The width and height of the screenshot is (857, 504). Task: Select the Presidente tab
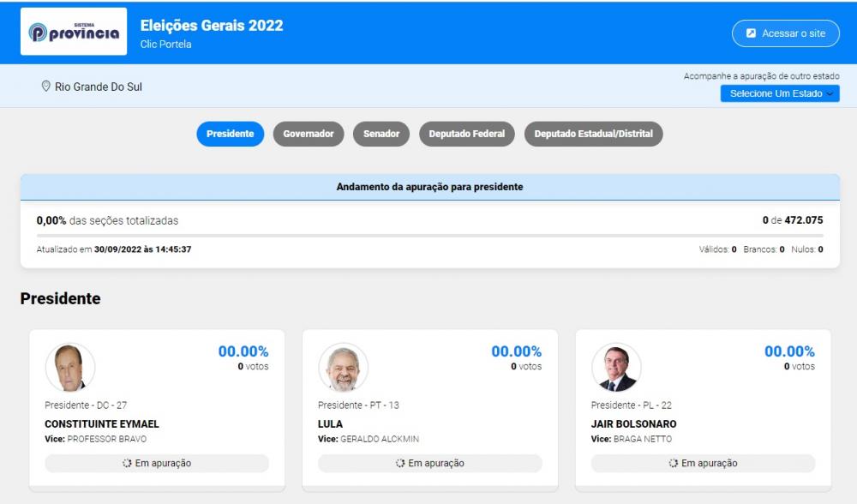[230, 134]
